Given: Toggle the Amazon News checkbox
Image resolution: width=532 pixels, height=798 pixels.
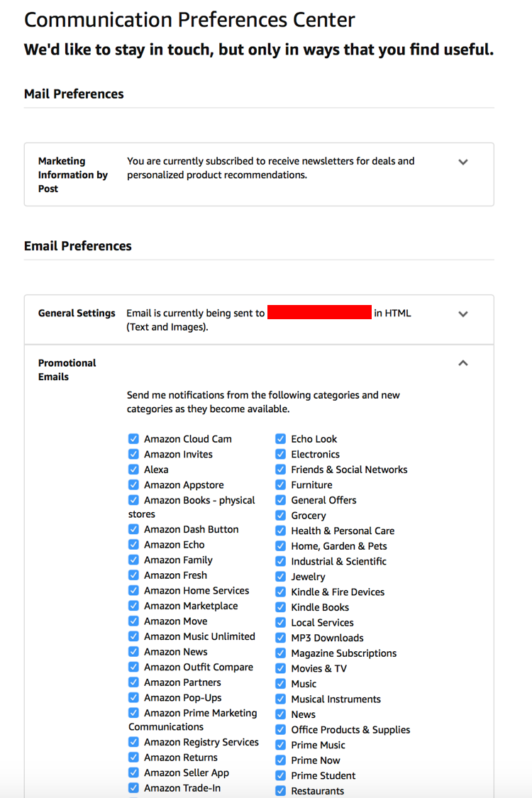Looking at the screenshot, I should [x=133, y=651].
